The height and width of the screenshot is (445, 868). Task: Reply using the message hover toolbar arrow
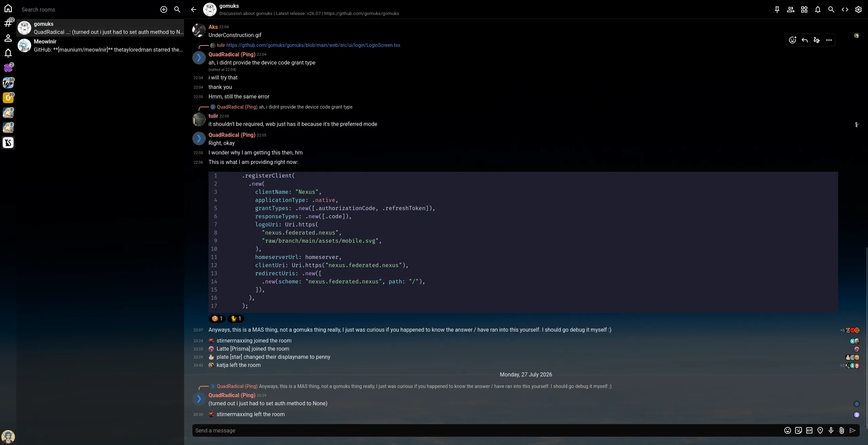point(805,40)
